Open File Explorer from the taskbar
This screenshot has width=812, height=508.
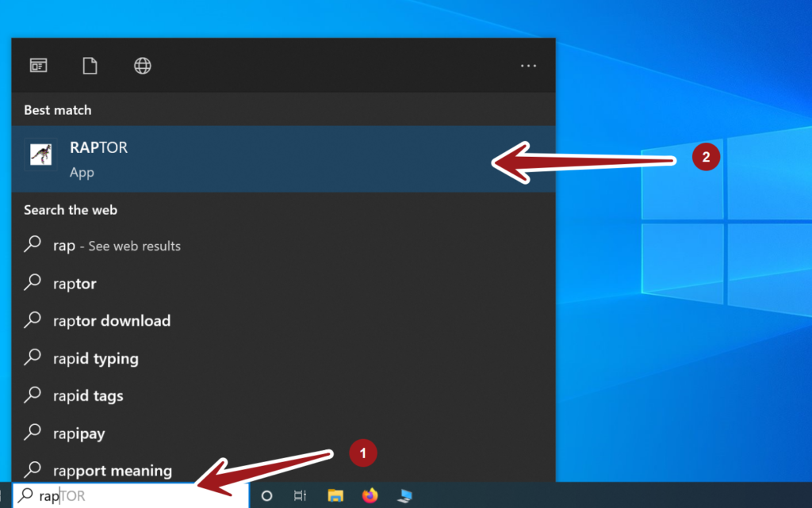(335, 495)
